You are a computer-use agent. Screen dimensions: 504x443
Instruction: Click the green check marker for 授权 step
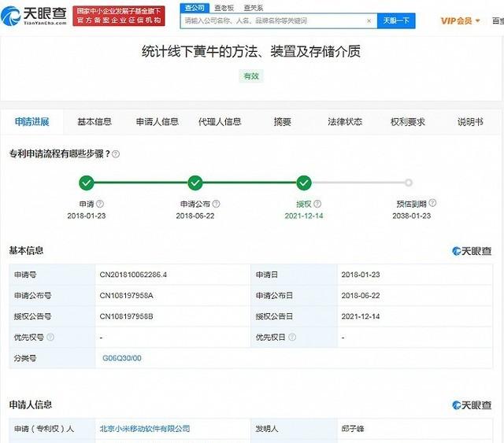point(304,183)
